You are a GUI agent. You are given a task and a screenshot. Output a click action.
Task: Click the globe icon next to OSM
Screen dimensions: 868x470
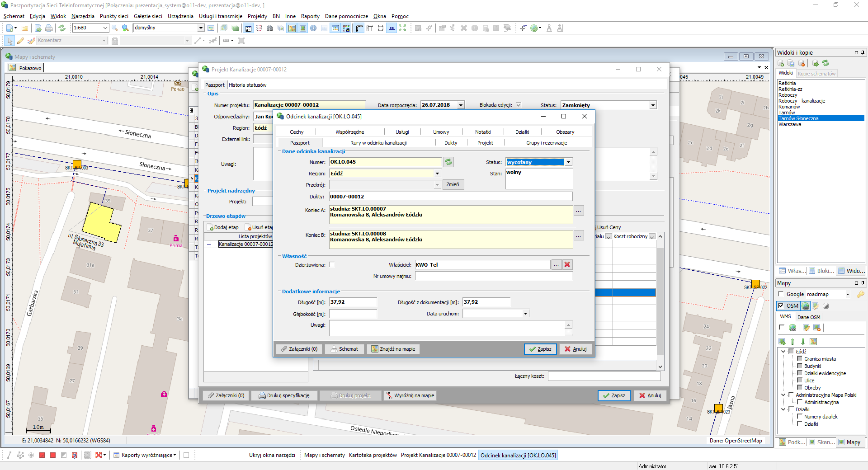[x=806, y=306]
